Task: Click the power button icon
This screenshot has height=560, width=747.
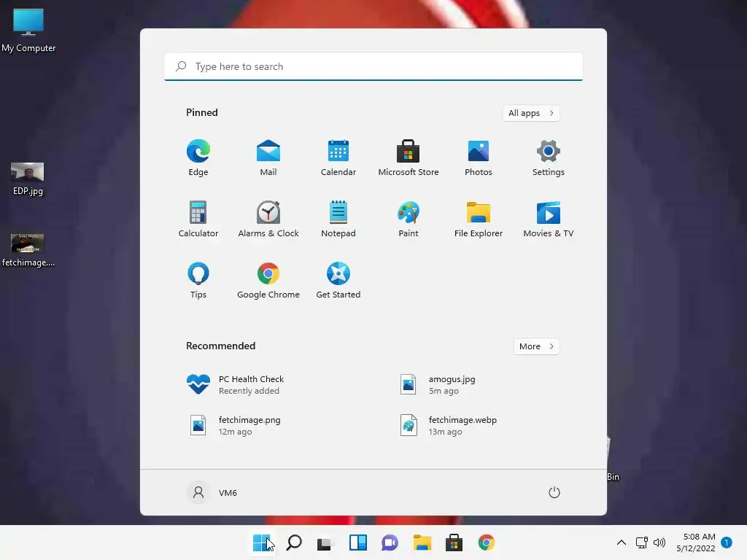Action: (x=554, y=492)
